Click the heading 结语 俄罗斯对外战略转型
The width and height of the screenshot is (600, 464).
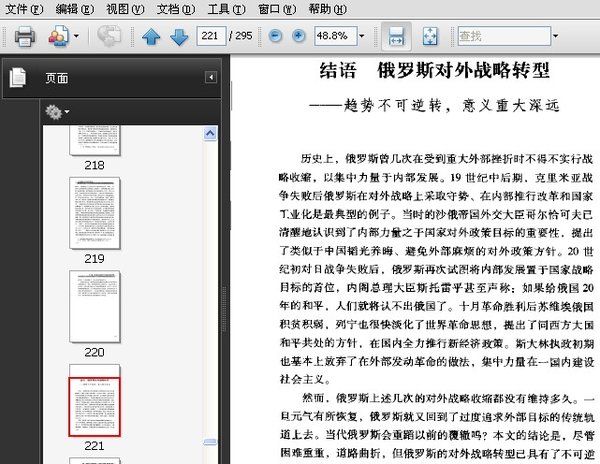[434, 70]
